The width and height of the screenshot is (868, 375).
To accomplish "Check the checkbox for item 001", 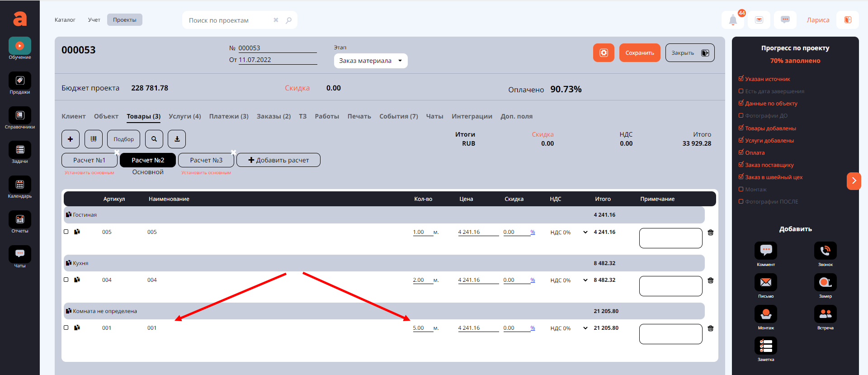I will [66, 328].
